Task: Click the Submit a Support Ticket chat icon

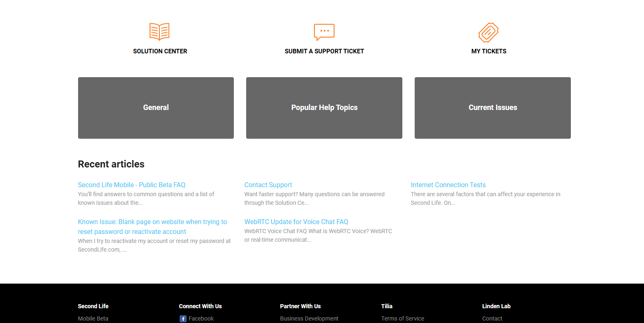Action: pyautogui.click(x=324, y=32)
